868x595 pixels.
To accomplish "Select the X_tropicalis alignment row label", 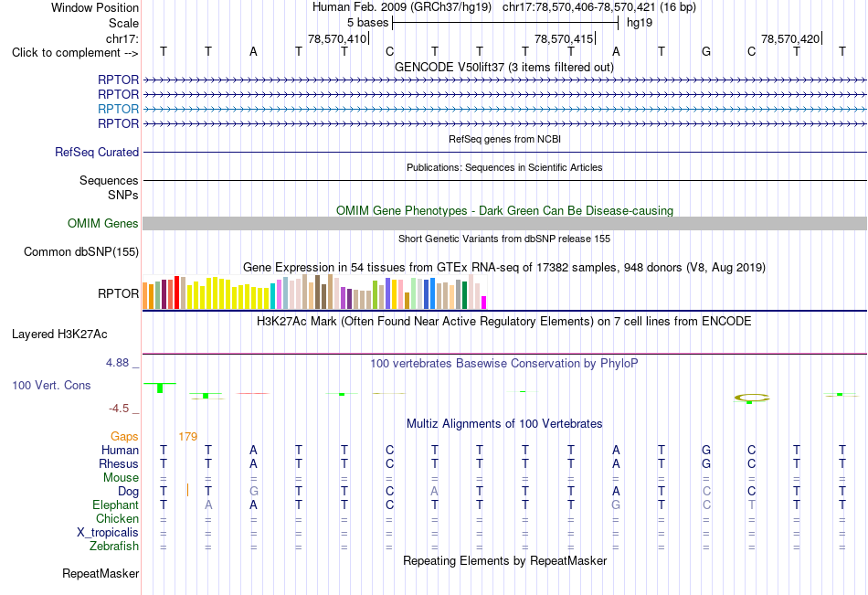I will pos(108,533).
